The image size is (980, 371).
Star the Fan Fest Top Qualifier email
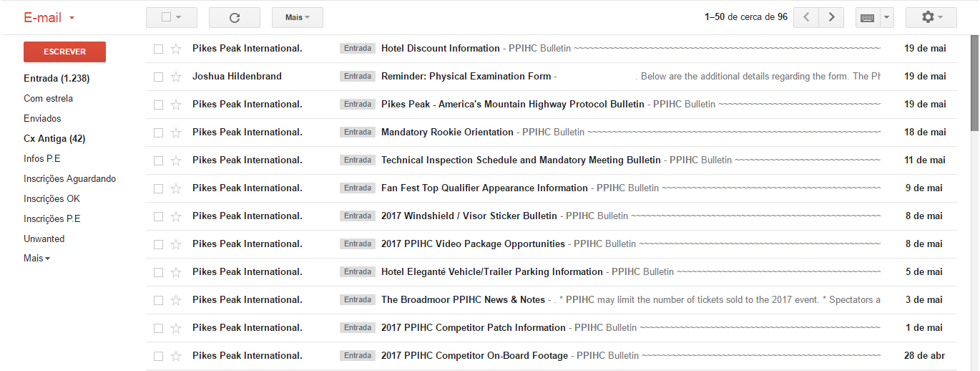point(176,188)
